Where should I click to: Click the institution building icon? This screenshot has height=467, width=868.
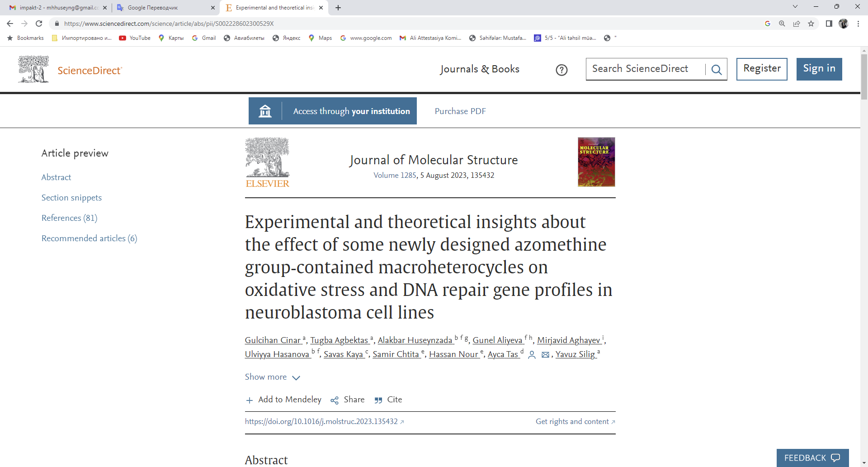click(x=265, y=111)
